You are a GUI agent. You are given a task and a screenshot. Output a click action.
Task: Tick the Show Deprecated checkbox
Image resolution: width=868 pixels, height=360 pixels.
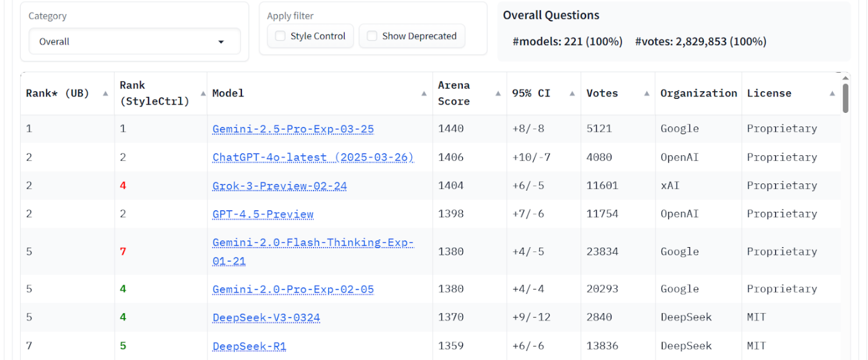coord(372,36)
